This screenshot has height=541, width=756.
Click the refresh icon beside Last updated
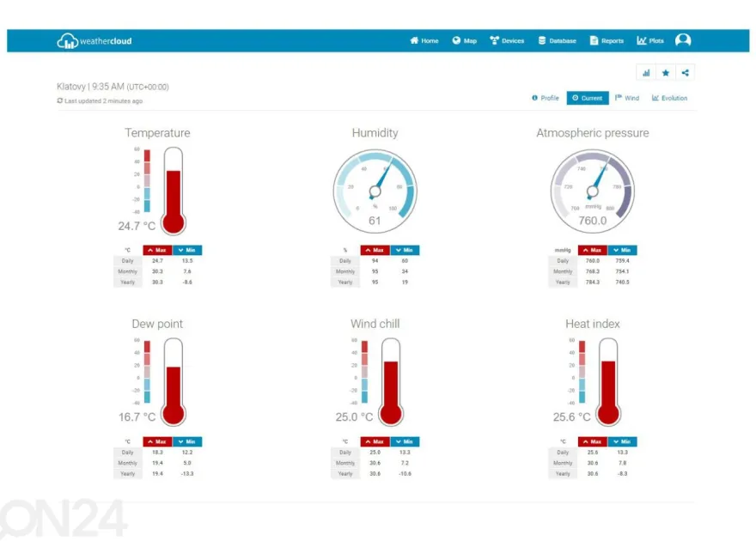click(60, 100)
